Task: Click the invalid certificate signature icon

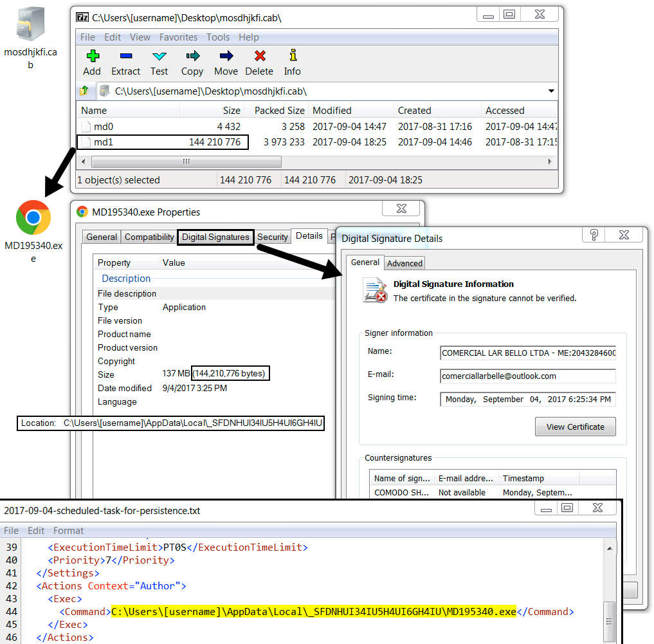Action: coord(375,290)
